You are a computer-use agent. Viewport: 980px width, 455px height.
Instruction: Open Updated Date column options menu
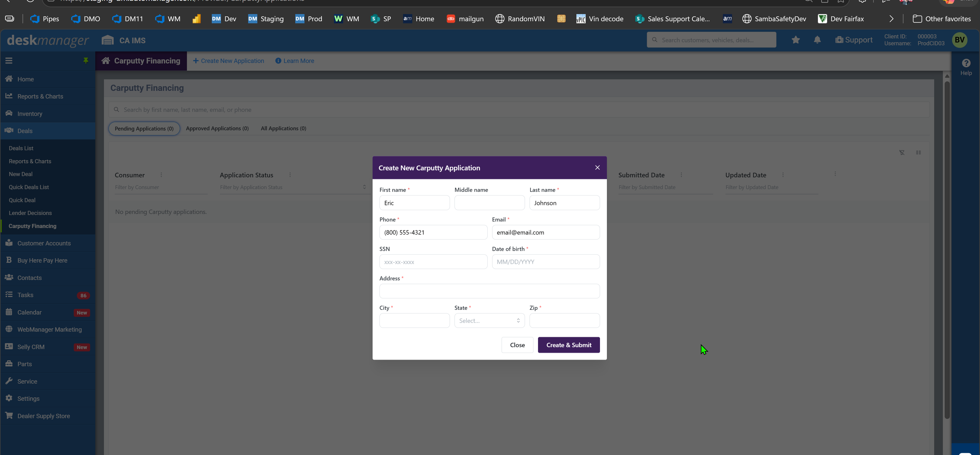click(x=783, y=175)
